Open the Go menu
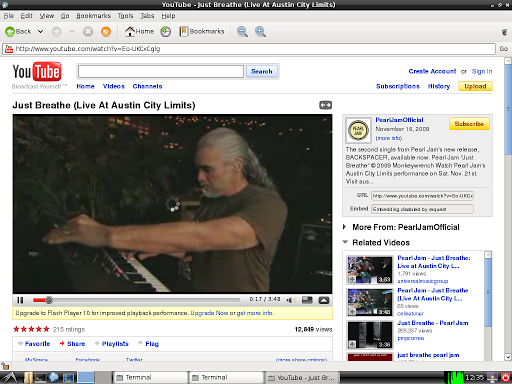Viewport: 512px width, 384px height. (65, 16)
